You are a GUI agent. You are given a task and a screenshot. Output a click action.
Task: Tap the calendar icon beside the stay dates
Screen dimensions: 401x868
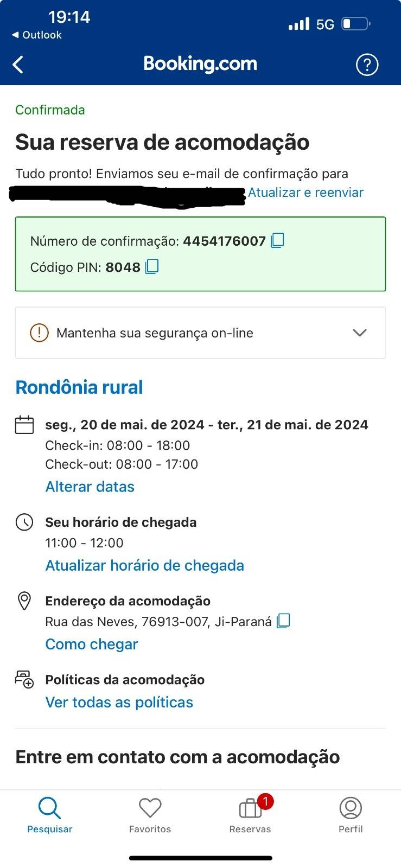(x=24, y=425)
